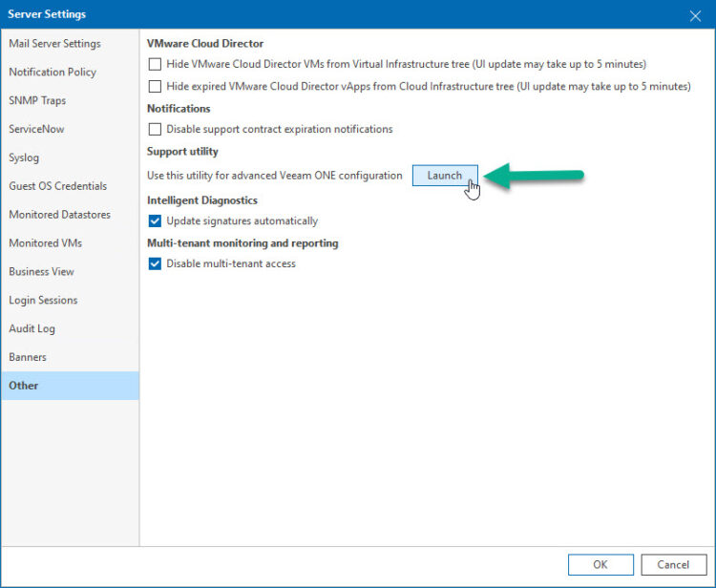This screenshot has width=716, height=588.
Task: Select Audit Log in sidebar
Action: 32,328
